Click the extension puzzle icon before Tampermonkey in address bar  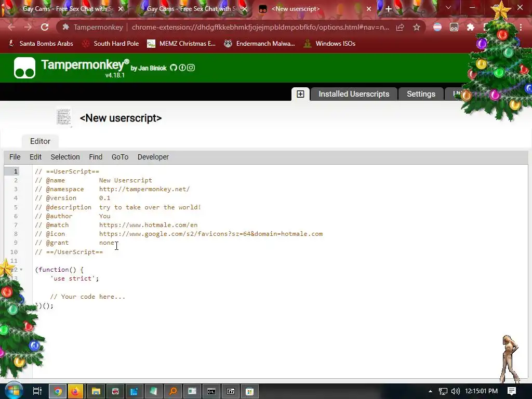[66, 27]
